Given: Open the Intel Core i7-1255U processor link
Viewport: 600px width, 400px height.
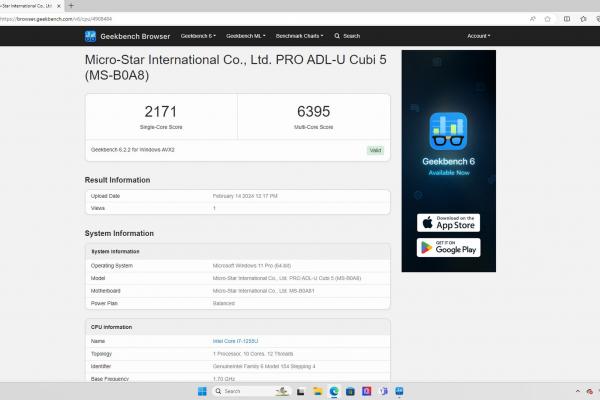Looking at the screenshot, I should (235, 341).
